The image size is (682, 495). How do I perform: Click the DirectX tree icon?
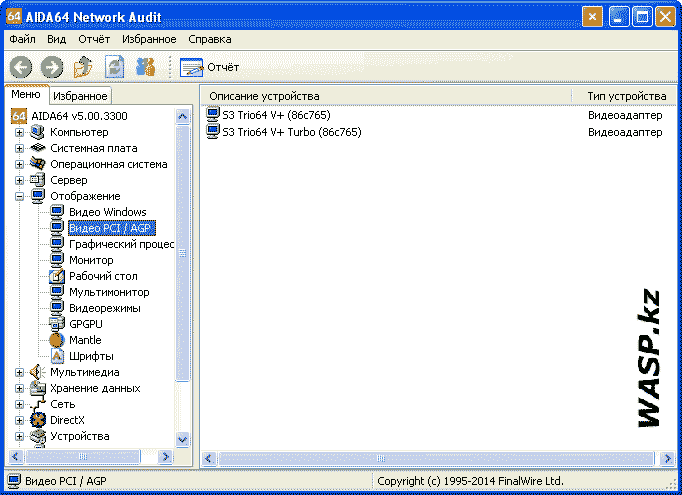37,420
